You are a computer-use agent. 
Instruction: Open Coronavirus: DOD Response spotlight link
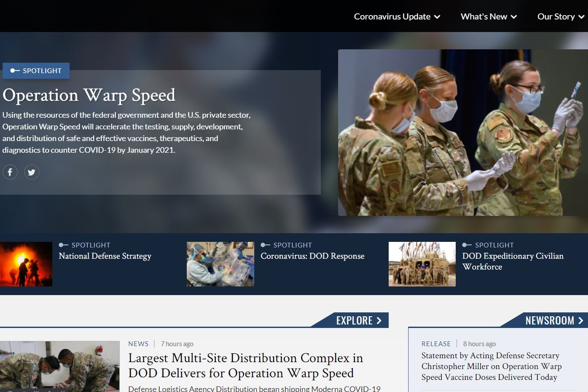312,256
